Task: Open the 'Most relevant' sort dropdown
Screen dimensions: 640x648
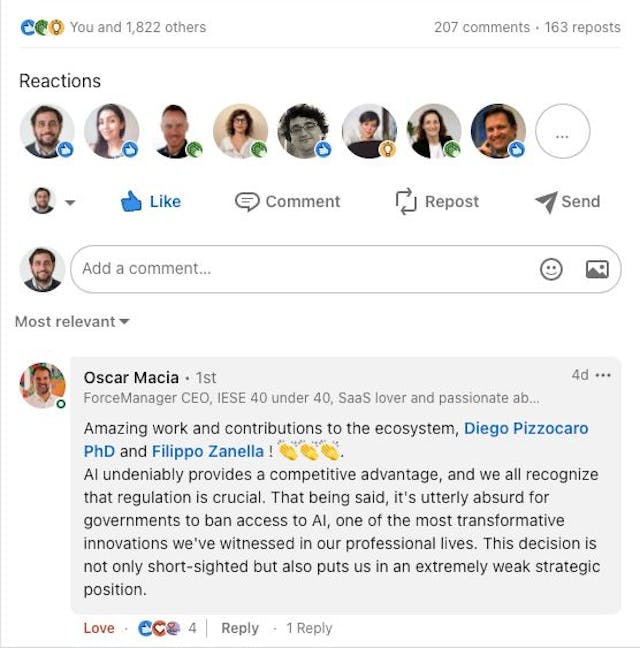Action: coord(72,322)
